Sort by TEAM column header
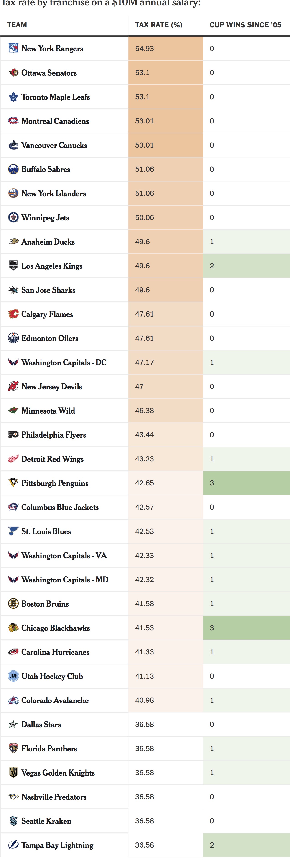Screen dimensions: 290x868 (x=17, y=25)
